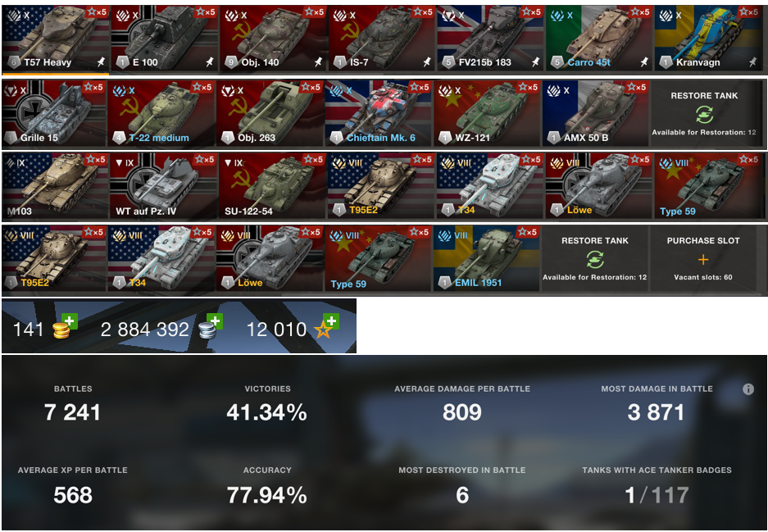Pick the EMIL 1951 tank
Screen dimensions: 768x532
pyautogui.click(x=486, y=258)
